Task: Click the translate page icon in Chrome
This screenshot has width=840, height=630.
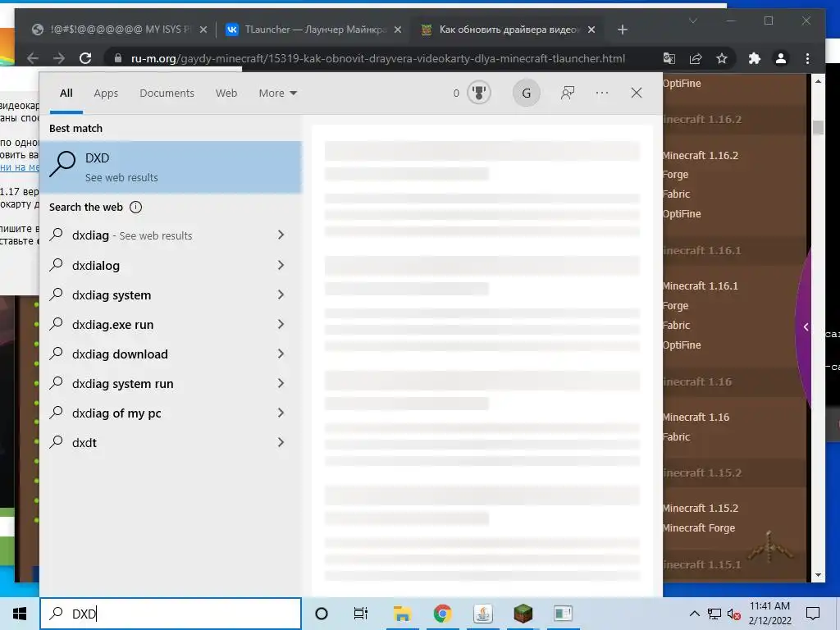Action: point(669,58)
